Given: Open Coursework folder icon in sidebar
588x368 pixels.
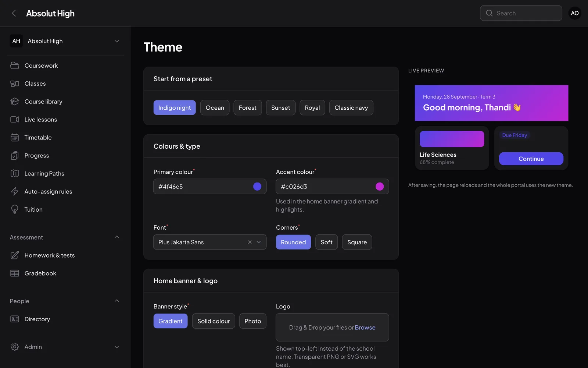Looking at the screenshot, I should click(15, 66).
